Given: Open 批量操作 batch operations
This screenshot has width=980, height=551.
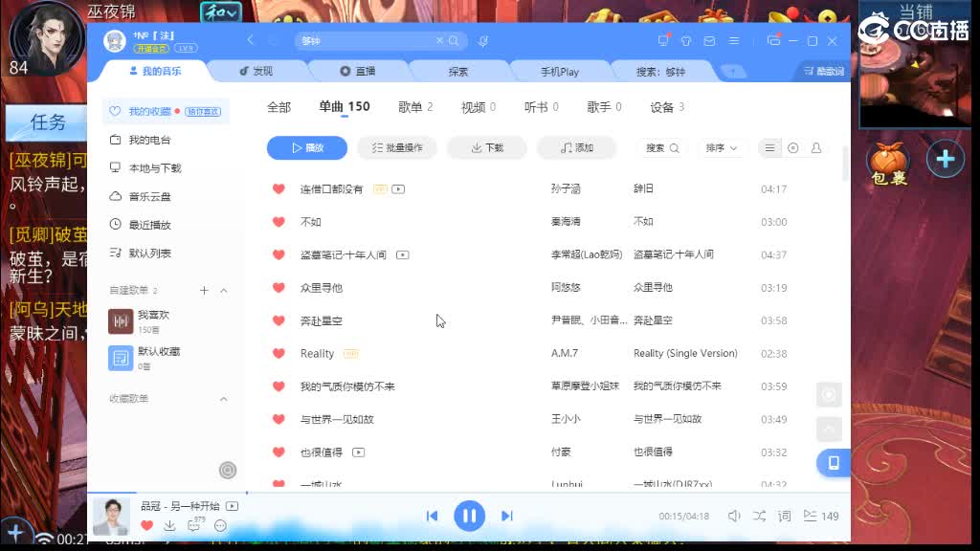Looking at the screenshot, I should (397, 148).
